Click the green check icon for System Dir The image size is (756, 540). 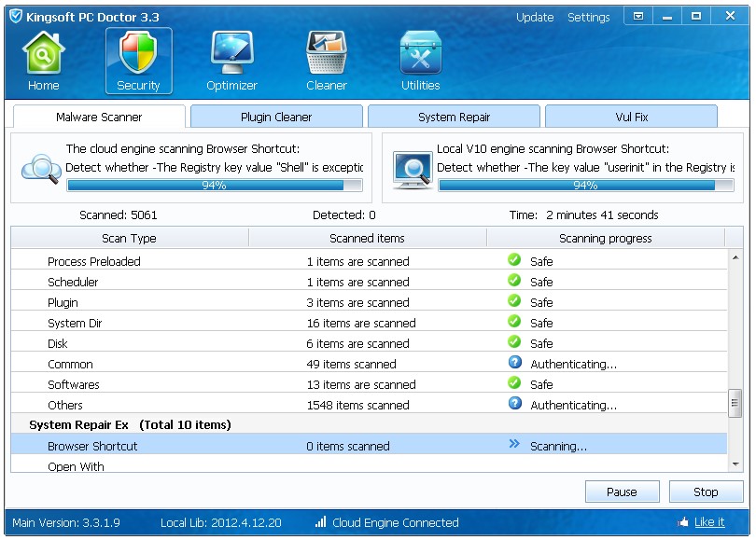tap(514, 322)
